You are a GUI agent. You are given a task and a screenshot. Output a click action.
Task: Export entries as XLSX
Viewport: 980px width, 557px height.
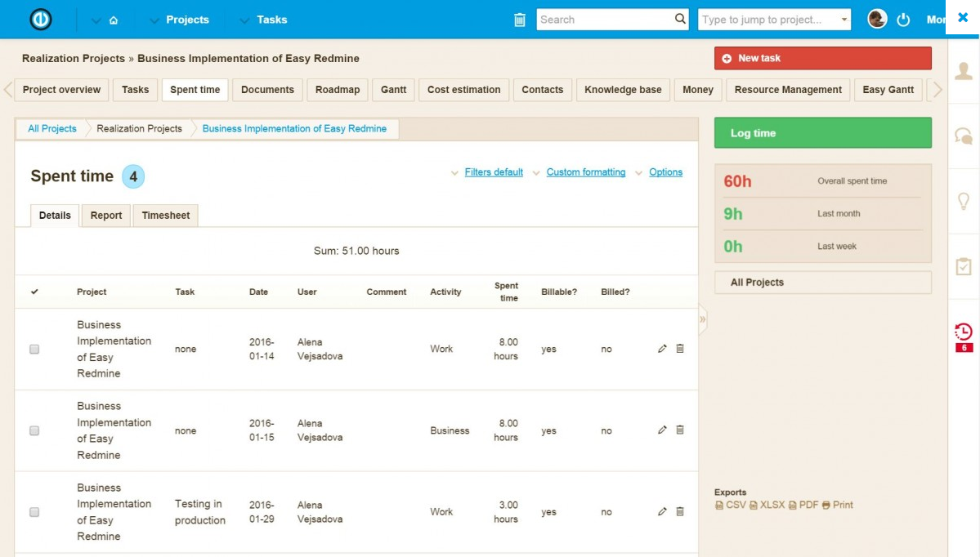point(767,506)
